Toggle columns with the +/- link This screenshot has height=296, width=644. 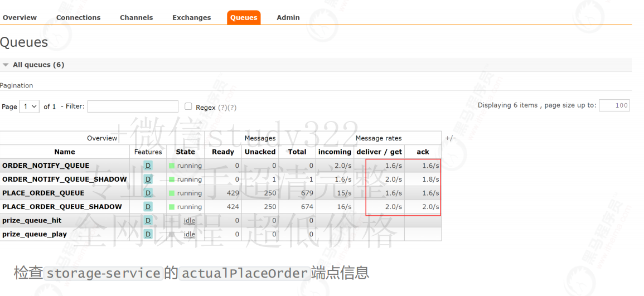coord(451,138)
